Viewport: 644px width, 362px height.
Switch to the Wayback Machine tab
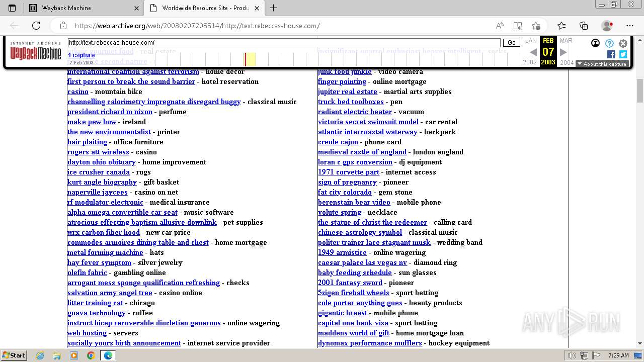pos(84,8)
